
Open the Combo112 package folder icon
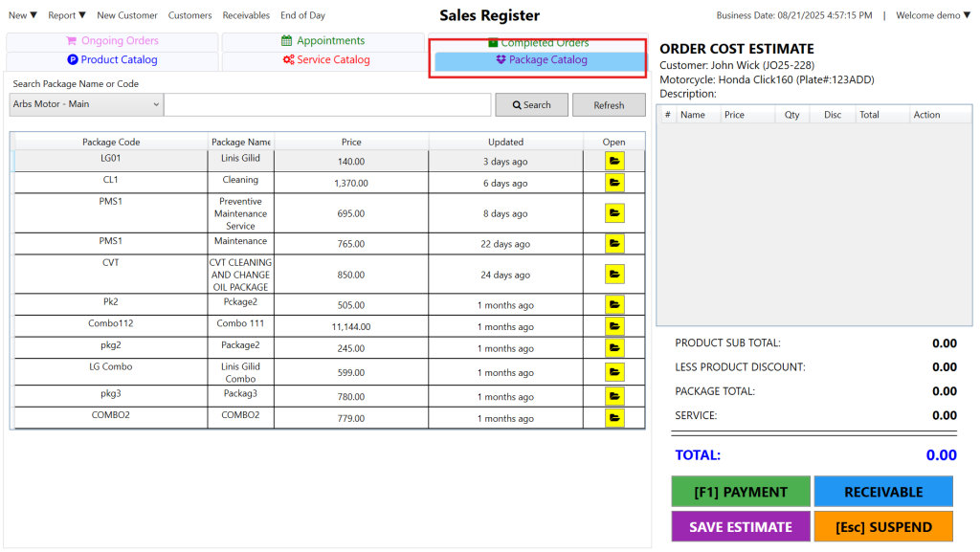(614, 326)
